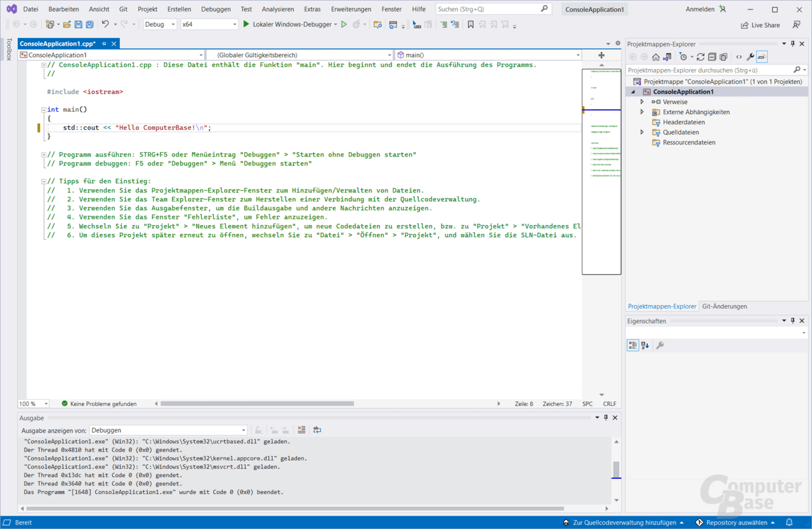Close the ConsoleApplication1.cpp tab
Viewport: 812px width, 529px height.
pyautogui.click(x=114, y=44)
